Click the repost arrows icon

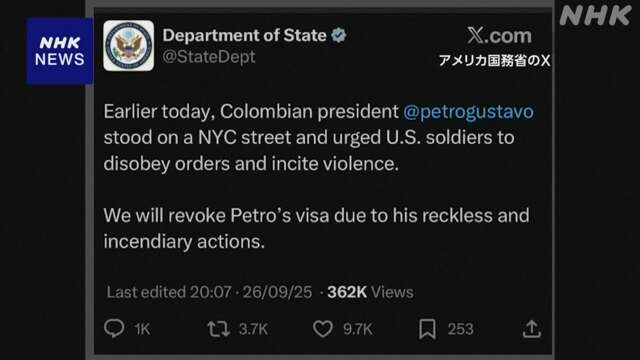[218, 329]
